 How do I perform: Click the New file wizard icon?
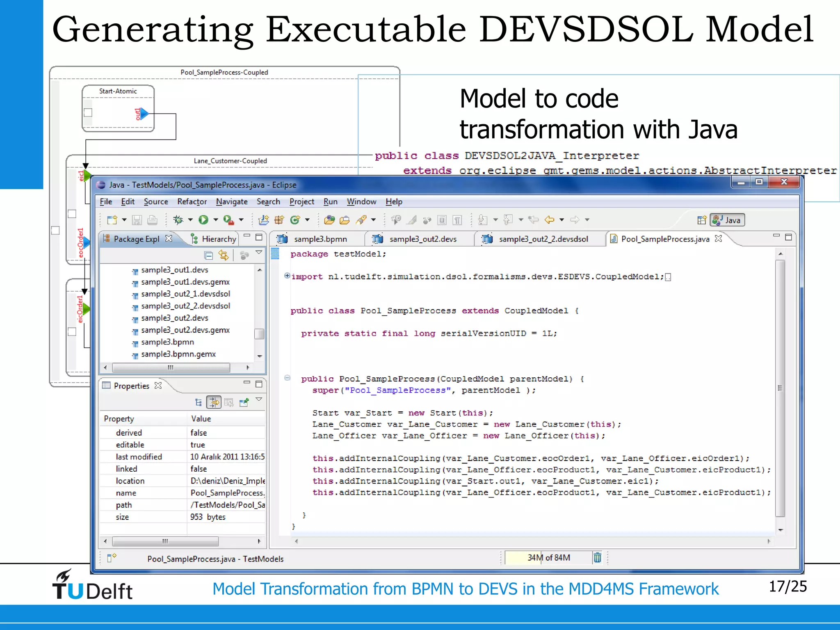112,220
